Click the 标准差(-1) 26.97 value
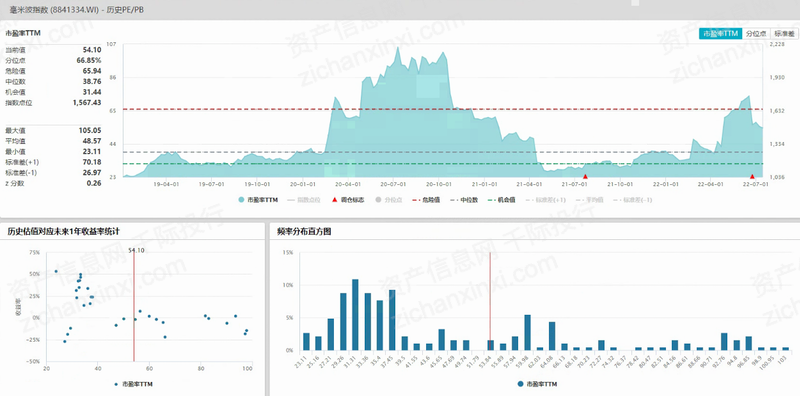Screen dimensions: 800x396 click(92, 172)
